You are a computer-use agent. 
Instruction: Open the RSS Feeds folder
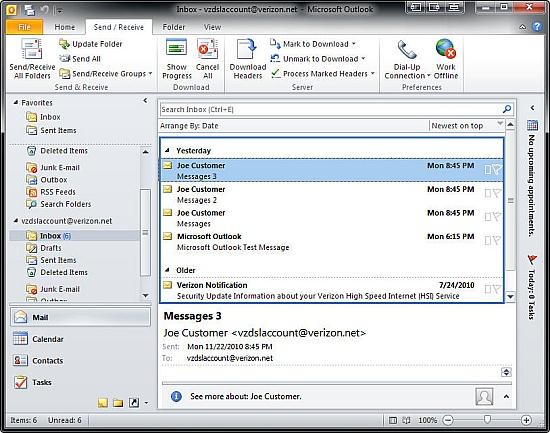click(x=51, y=192)
